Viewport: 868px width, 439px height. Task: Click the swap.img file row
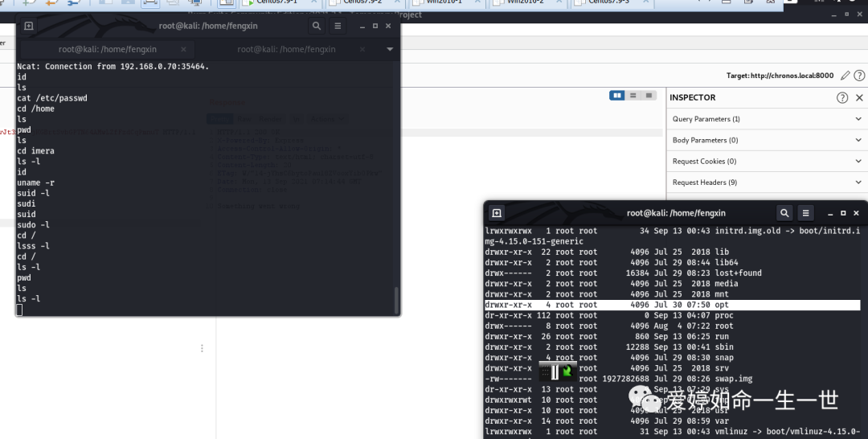[x=618, y=379]
